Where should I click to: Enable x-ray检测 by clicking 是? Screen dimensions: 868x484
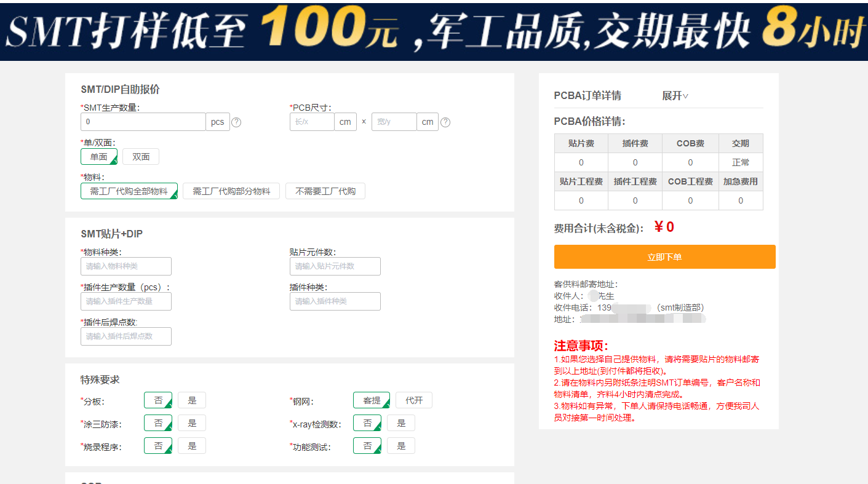[400, 423]
